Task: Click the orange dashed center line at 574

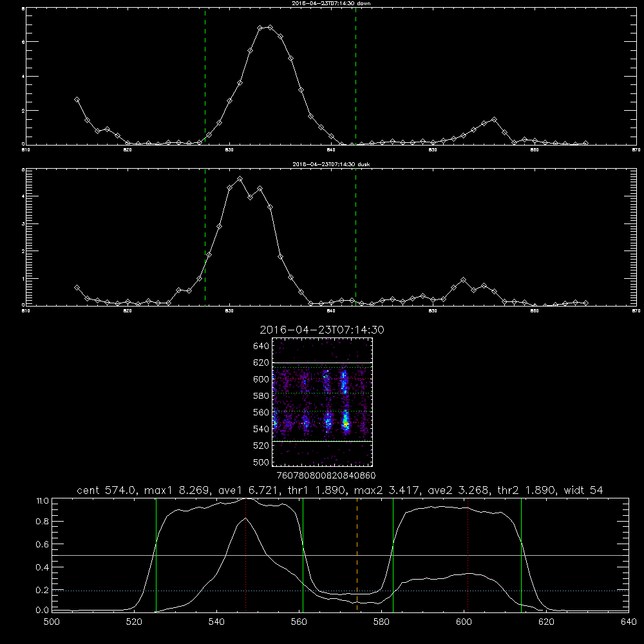Action: [x=357, y=554]
